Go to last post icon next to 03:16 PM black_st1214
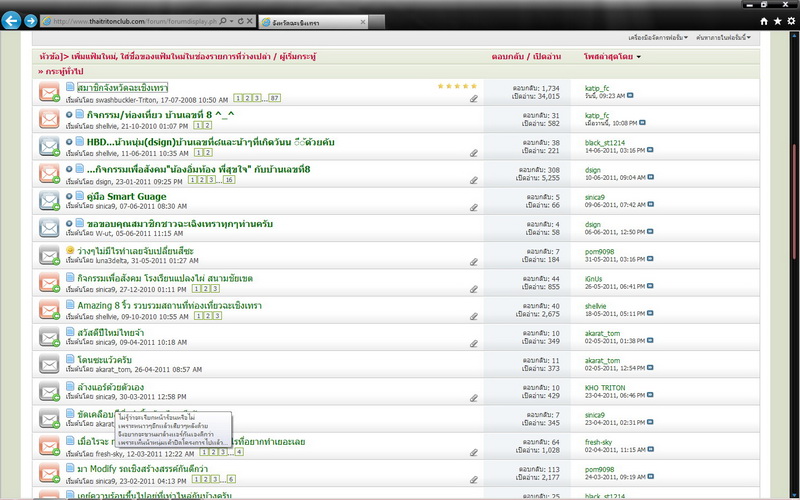This screenshot has width=800, height=500. pyautogui.click(x=650, y=150)
